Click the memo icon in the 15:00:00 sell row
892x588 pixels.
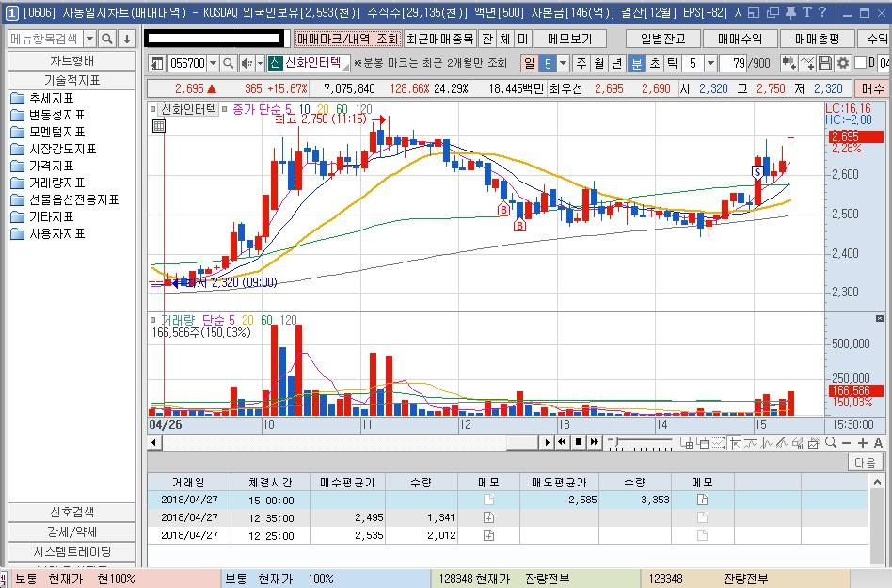click(703, 500)
